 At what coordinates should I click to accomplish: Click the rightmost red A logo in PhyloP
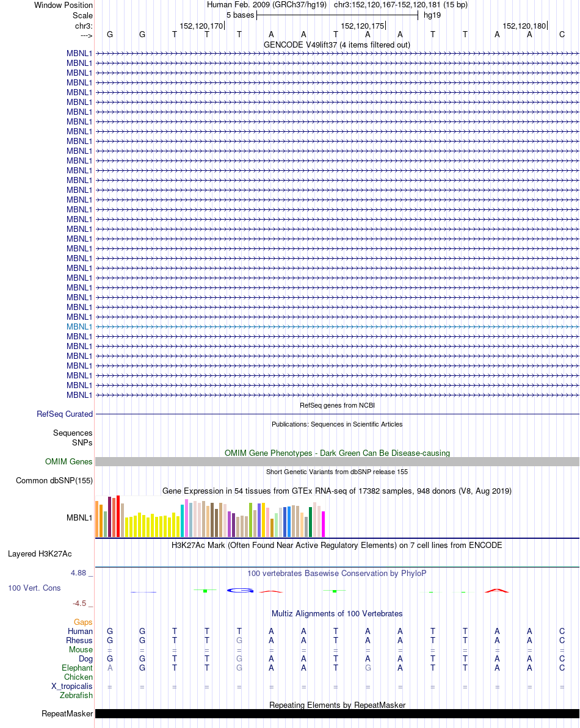[x=497, y=591]
